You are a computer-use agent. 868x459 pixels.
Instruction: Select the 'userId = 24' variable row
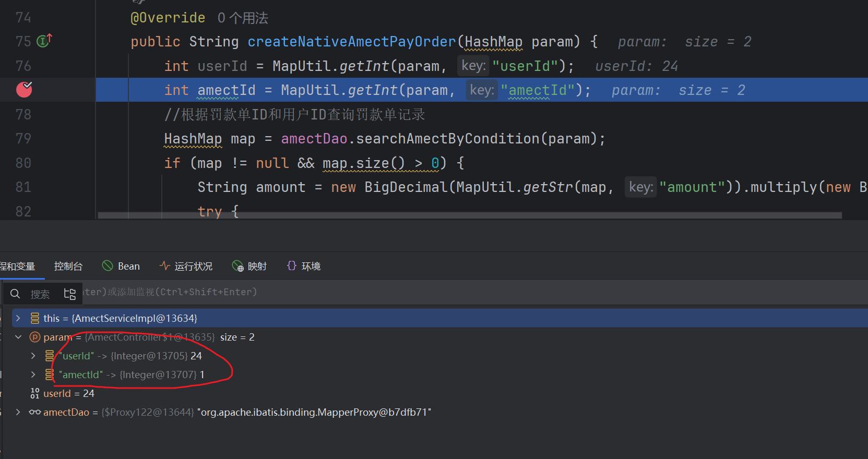tap(439, 393)
